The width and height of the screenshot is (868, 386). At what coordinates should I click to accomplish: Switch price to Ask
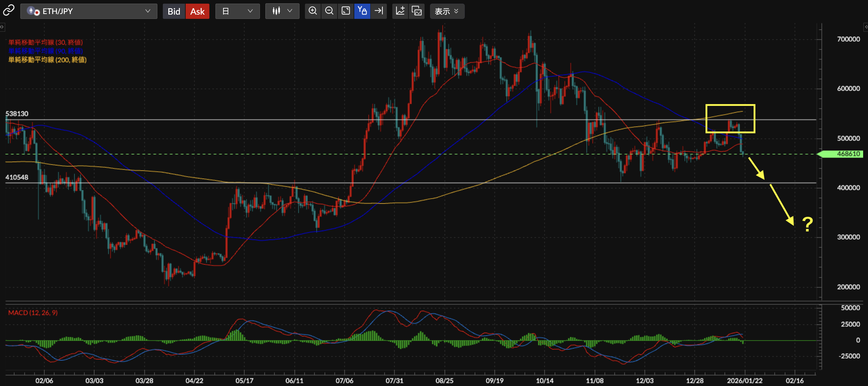click(x=197, y=12)
